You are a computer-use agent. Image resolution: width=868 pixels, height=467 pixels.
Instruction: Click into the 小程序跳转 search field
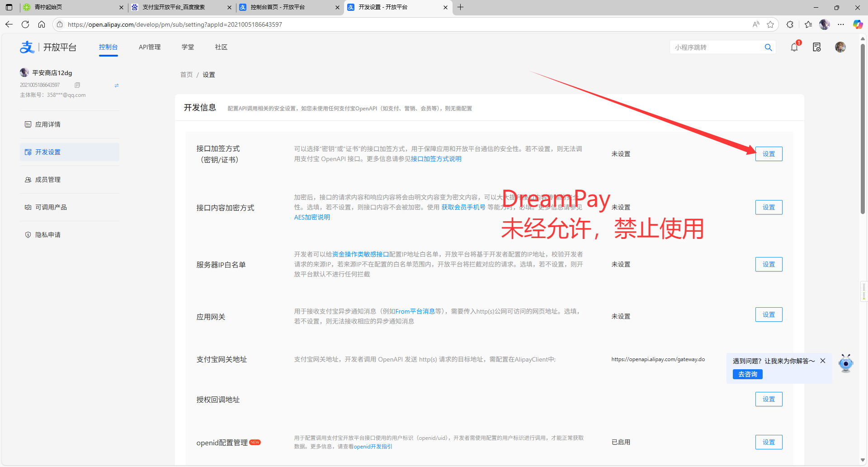pyautogui.click(x=716, y=48)
